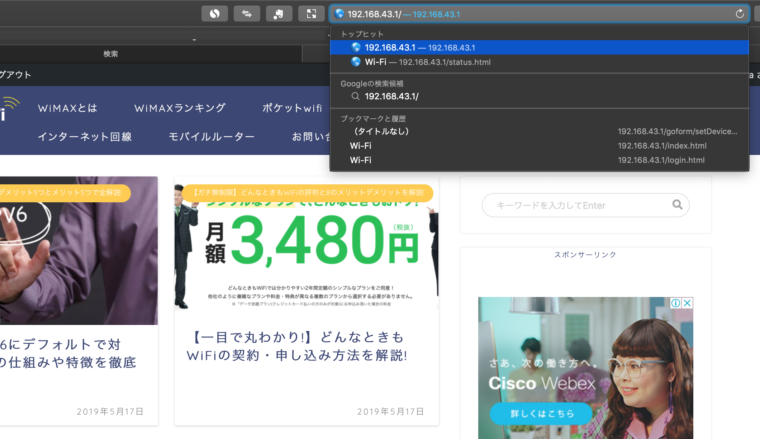This screenshot has width=760, height=439.
Task: Click the Shazam-style S extension toolbar button
Action: [214, 14]
